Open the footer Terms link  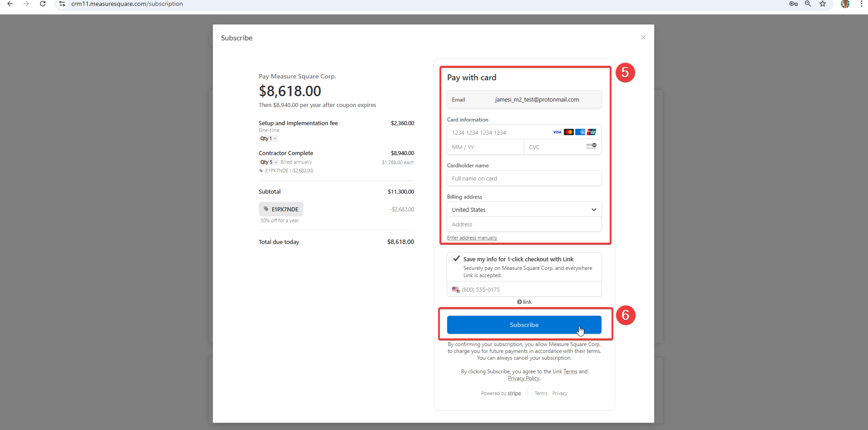coord(541,393)
